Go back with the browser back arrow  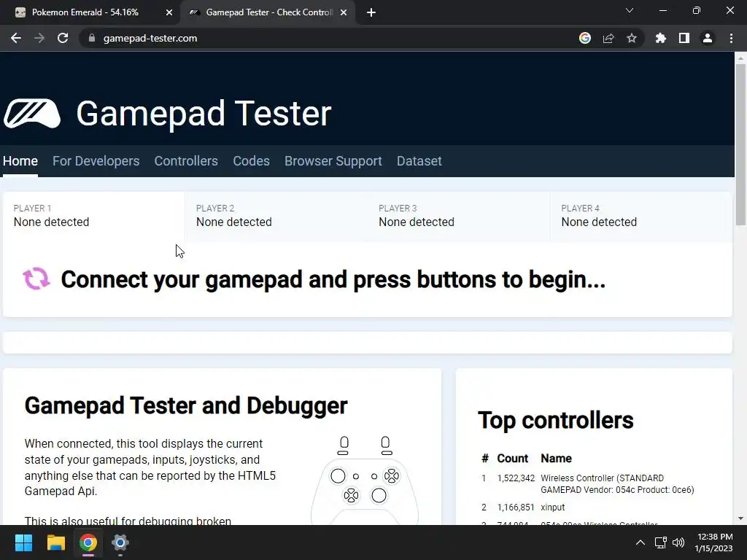pos(16,38)
